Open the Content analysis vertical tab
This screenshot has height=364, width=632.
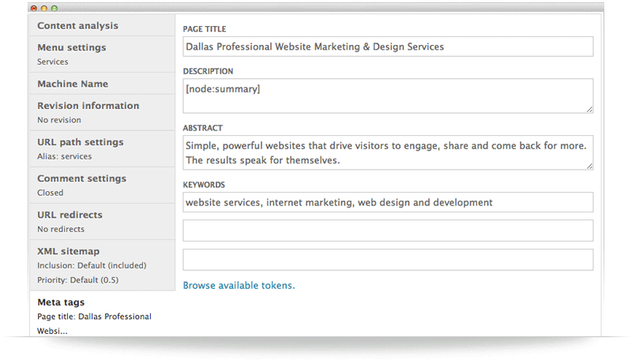click(x=103, y=25)
